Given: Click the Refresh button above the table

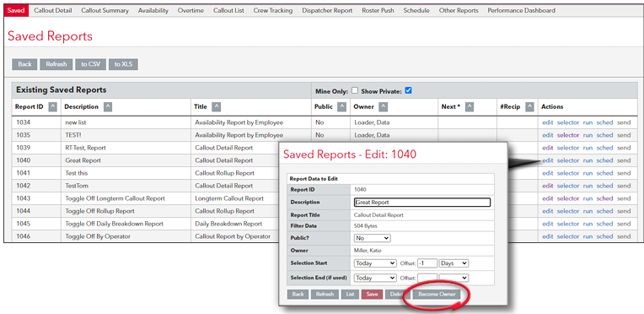Looking at the screenshot, I should coord(56,64).
